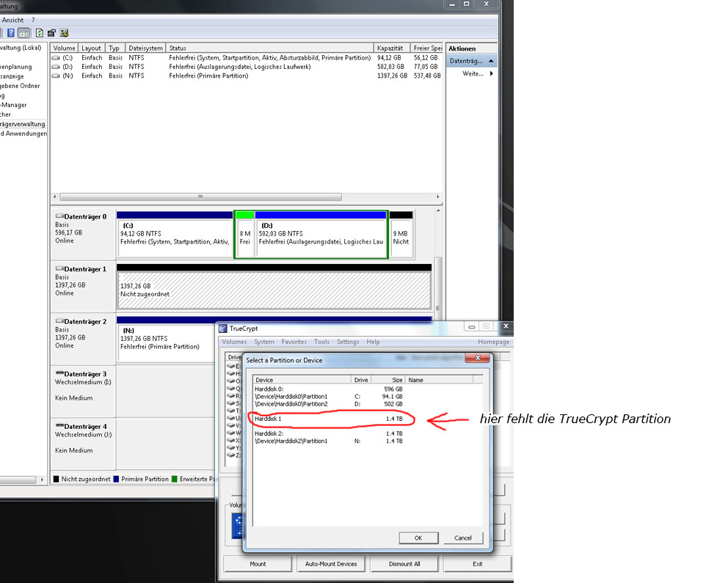Sort volume list by Volume column
This screenshot has height=583, width=728.
pos(64,48)
